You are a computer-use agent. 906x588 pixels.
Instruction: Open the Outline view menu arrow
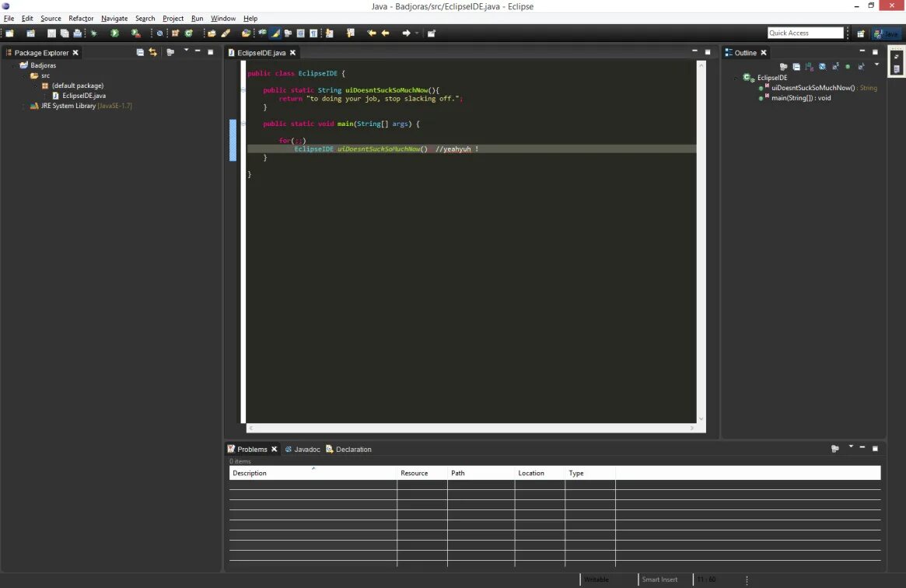(x=876, y=64)
